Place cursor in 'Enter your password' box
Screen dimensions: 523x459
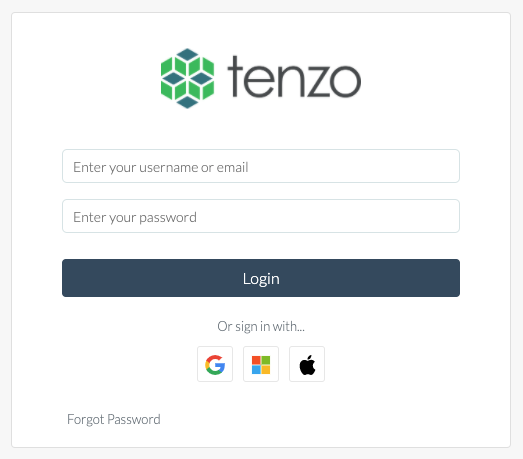pos(261,216)
